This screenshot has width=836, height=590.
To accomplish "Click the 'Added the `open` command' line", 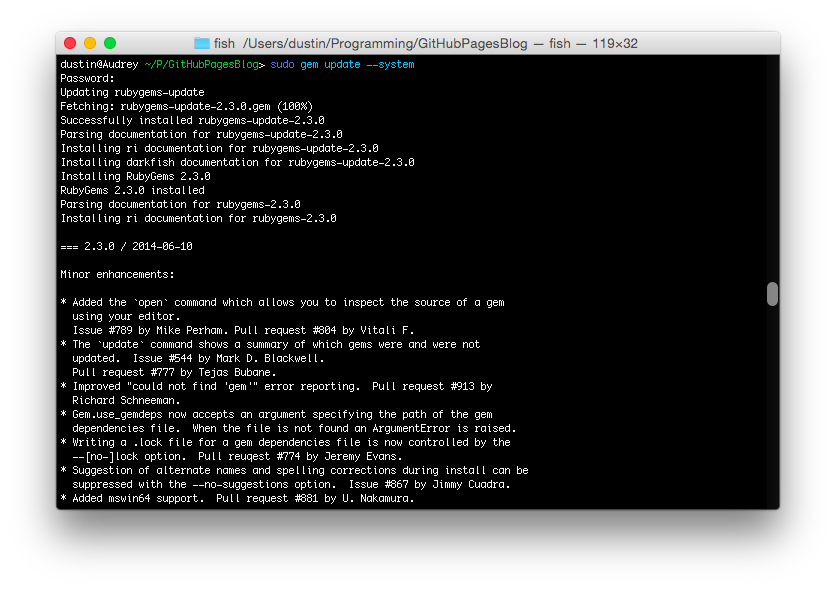I will [283, 302].
